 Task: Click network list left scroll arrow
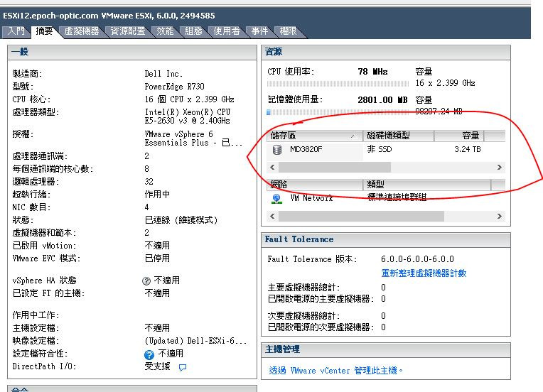[272, 217]
